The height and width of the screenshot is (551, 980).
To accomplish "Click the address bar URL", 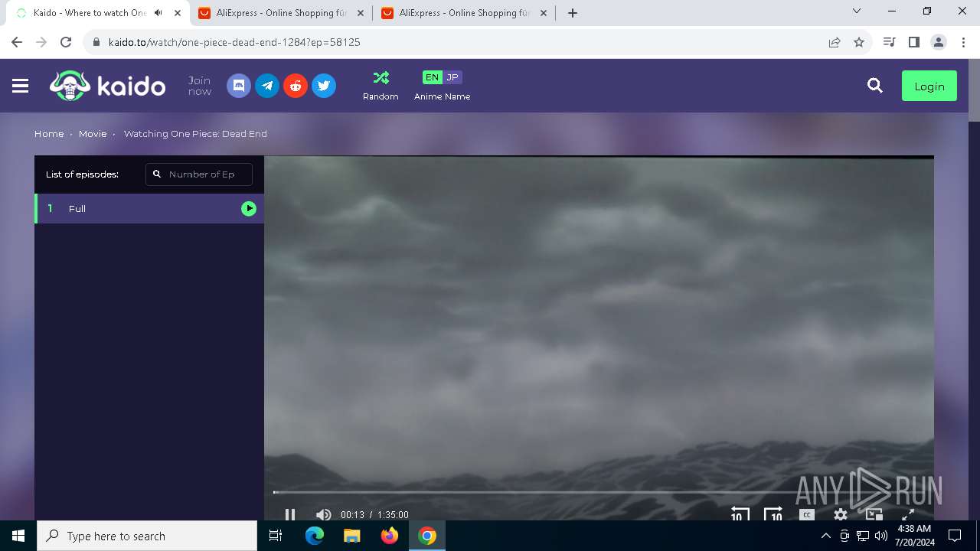I will (x=234, y=42).
